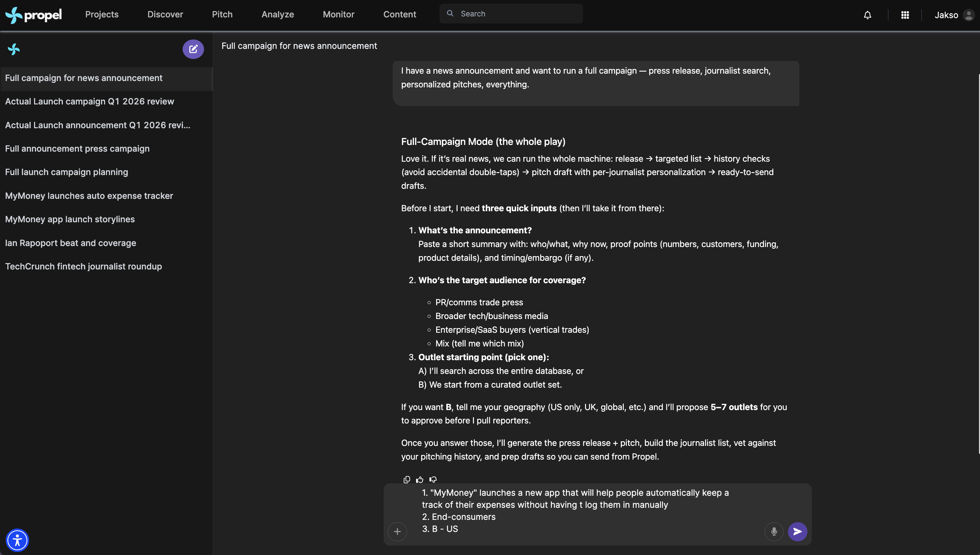980x555 pixels.
Task: Select the TechCrunch fintech journalist roundup chat
Action: tap(83, 266)
